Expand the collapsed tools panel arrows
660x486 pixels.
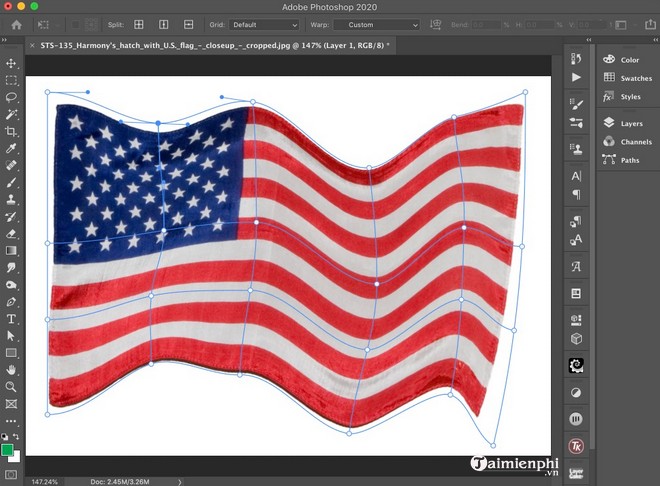[4, 40]
